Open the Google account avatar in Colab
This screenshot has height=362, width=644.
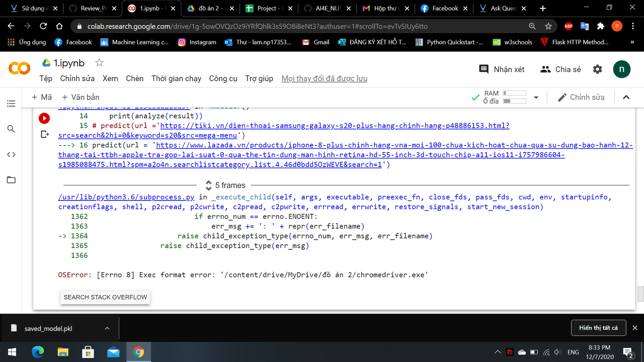point(622,69)
